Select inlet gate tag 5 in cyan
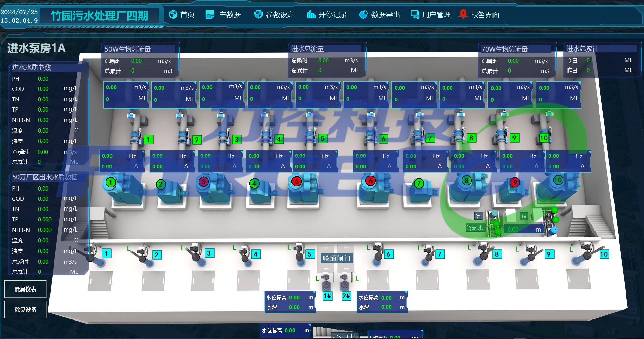Screen dimensions: 644x339 pos(309,254)
